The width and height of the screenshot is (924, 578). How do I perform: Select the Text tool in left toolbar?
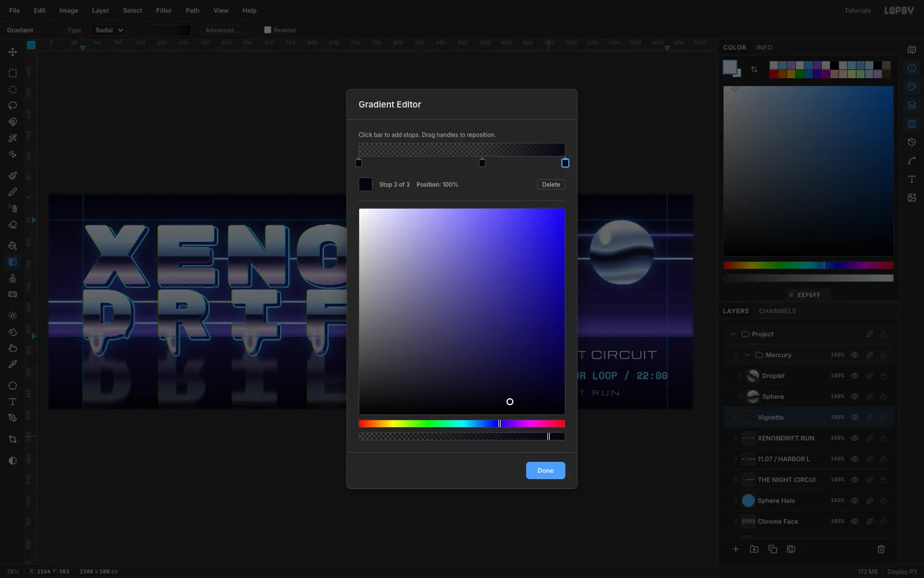[x=12, y=402]
